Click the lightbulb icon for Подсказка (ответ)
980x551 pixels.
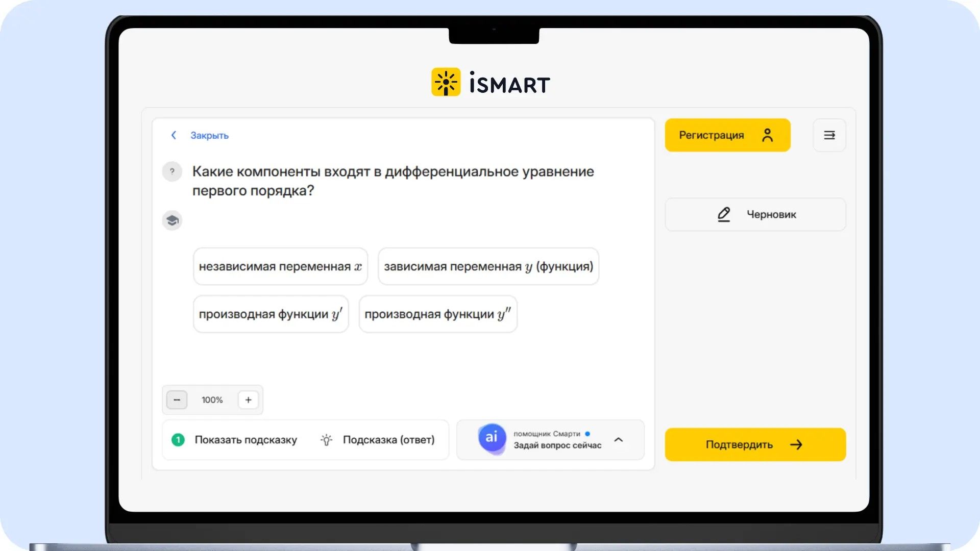[326, 440]
